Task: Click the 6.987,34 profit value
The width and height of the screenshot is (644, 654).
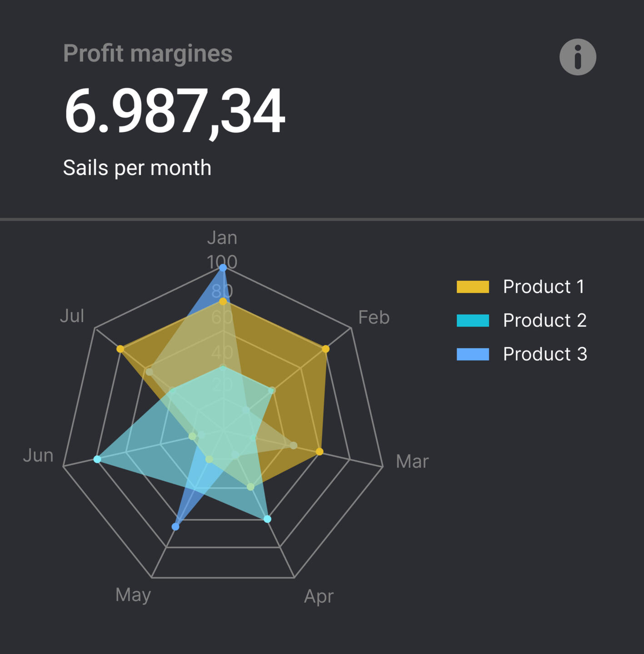Action: point(175,111)
